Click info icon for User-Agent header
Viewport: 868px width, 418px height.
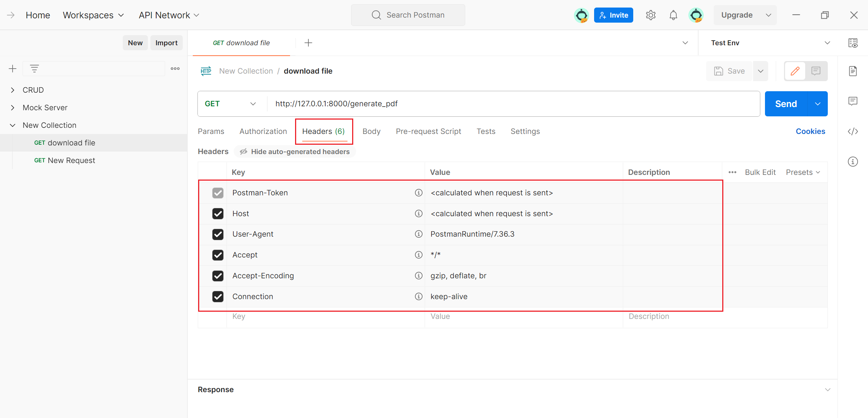click(x=419, y=234)
